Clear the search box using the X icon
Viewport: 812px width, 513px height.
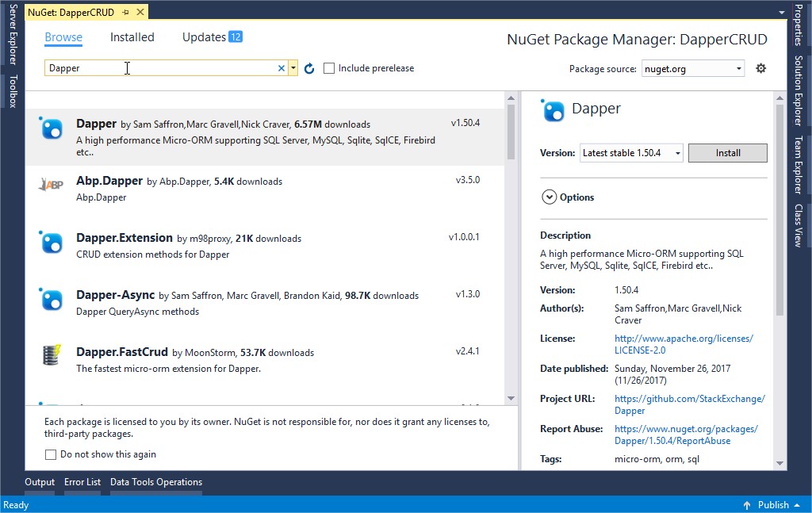[282, 68]
